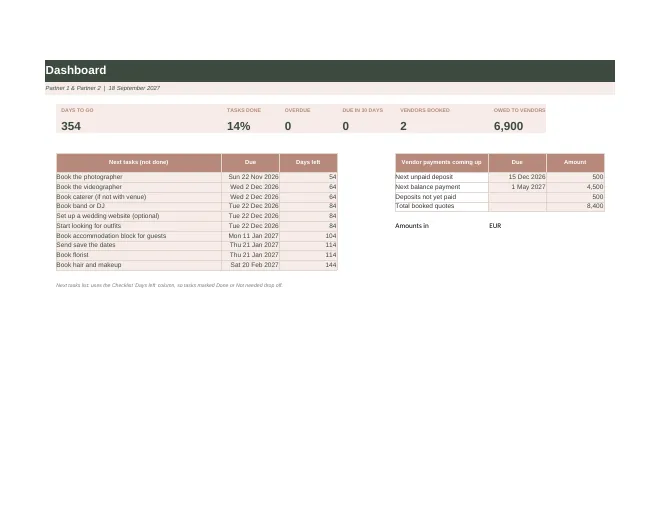The height and width of the screenshot is (510, 660).
Task: Select the DUE IN 30 DAYS label
Action: tap(362, 110)
